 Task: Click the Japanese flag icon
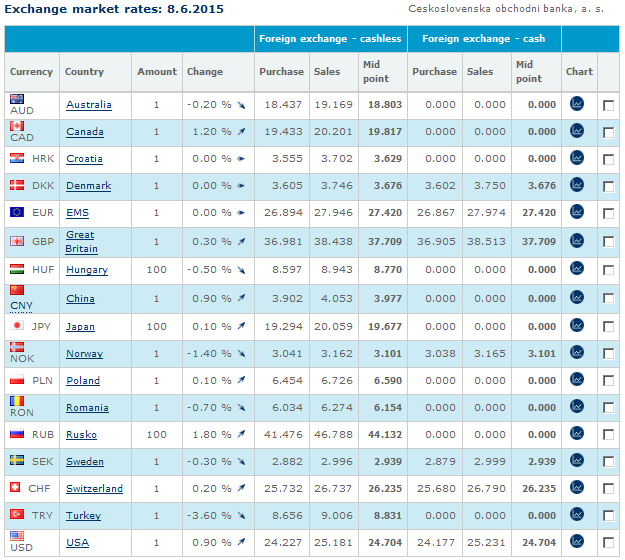coord(17,326)
